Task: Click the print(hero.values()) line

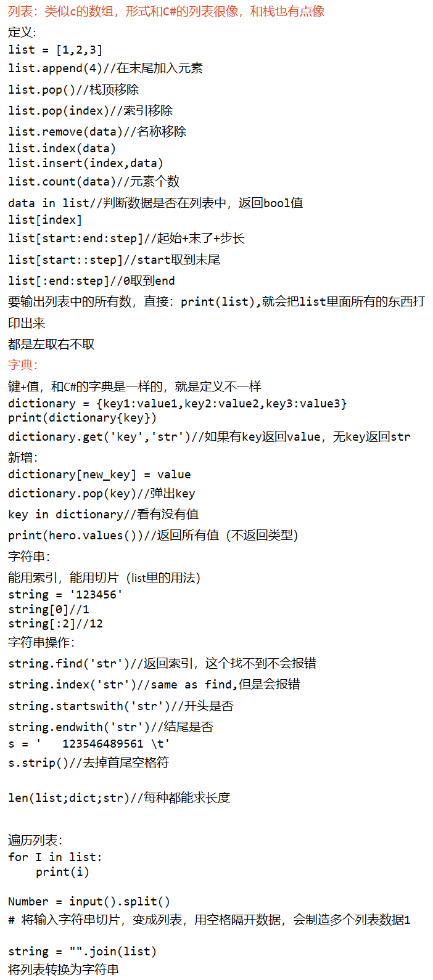Action: pos(153,535)
